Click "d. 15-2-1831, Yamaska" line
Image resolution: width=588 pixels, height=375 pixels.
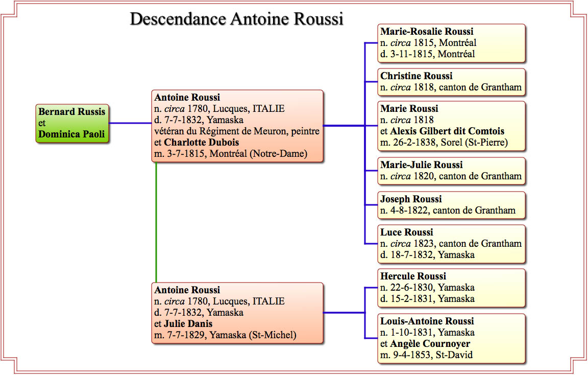point(428,299)
